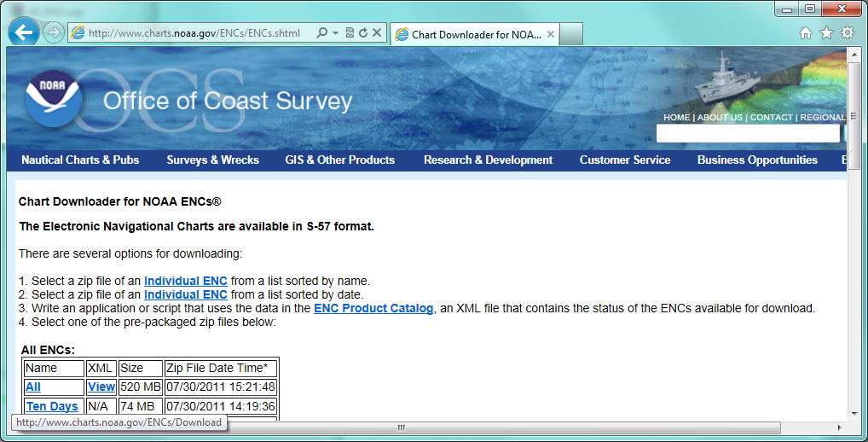Open the CONTACT header link
Image resolution: width=868 pixels, height=442 pixels.
pos(771,118)
